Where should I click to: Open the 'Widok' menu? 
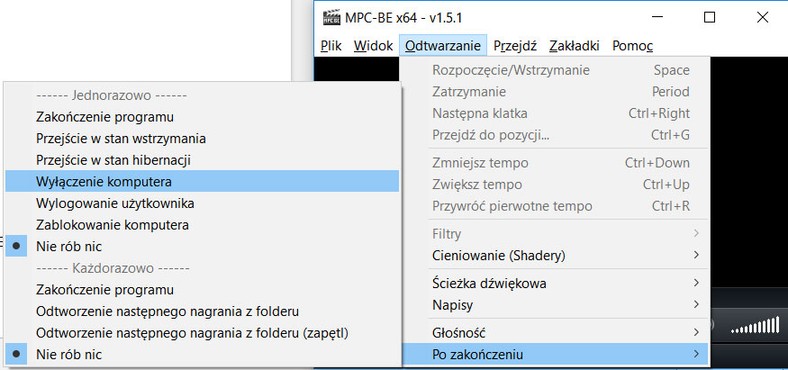(373, 46)
